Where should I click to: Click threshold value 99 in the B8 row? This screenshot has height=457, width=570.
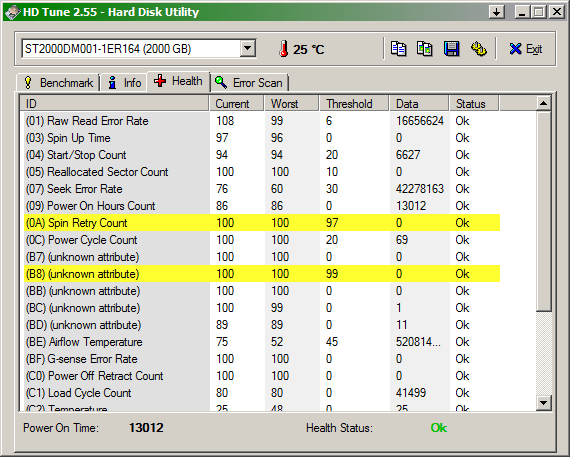[332, 274]
